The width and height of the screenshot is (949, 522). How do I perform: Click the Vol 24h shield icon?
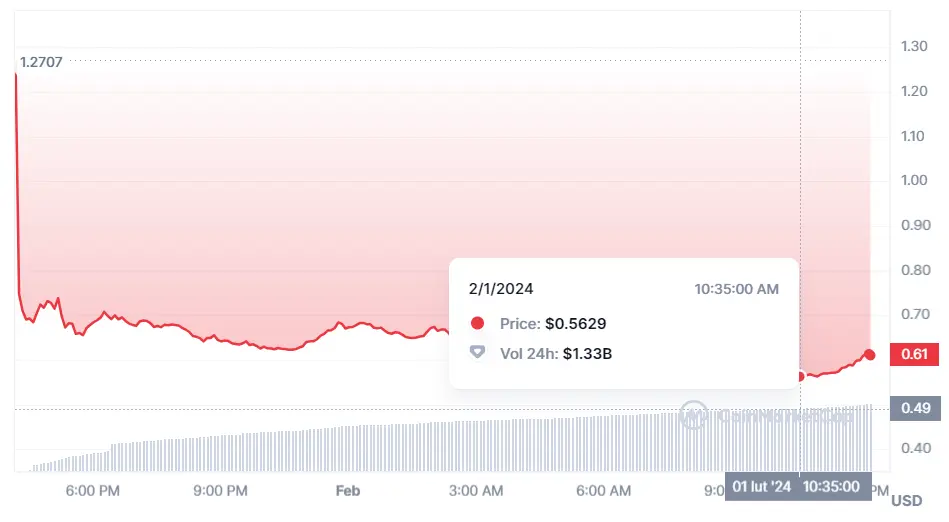(477, 352)
